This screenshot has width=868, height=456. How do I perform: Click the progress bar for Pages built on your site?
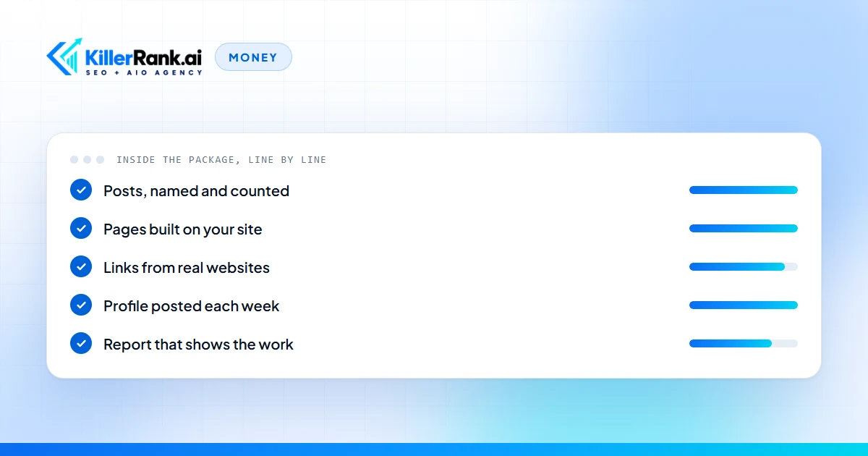[744, 229]
